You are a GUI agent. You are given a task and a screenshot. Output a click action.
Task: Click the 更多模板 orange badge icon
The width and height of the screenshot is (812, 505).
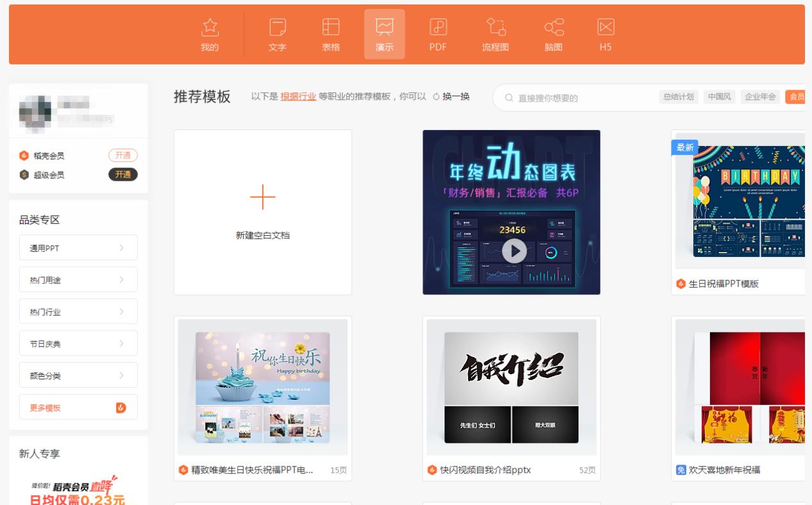(x=121, y=408)
